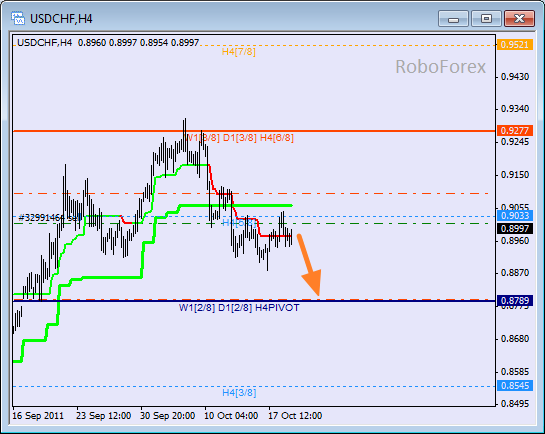545x434 pixels.
Task: Click the 0.9430 price scale value
Action: tap(515, 76)
